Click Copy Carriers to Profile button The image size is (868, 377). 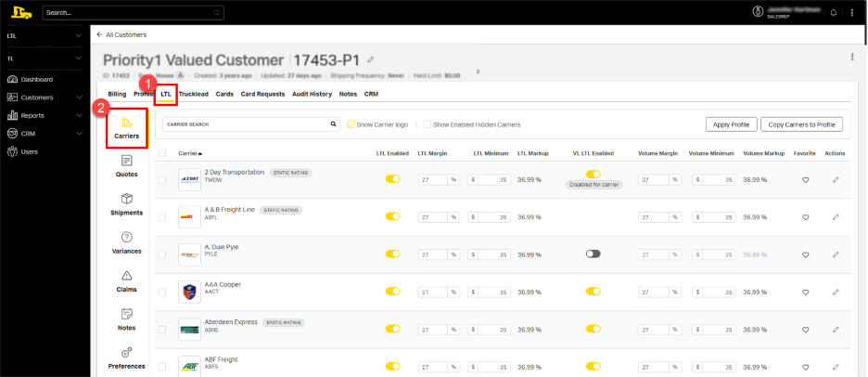pyautogui.click(x=801, y=124)
